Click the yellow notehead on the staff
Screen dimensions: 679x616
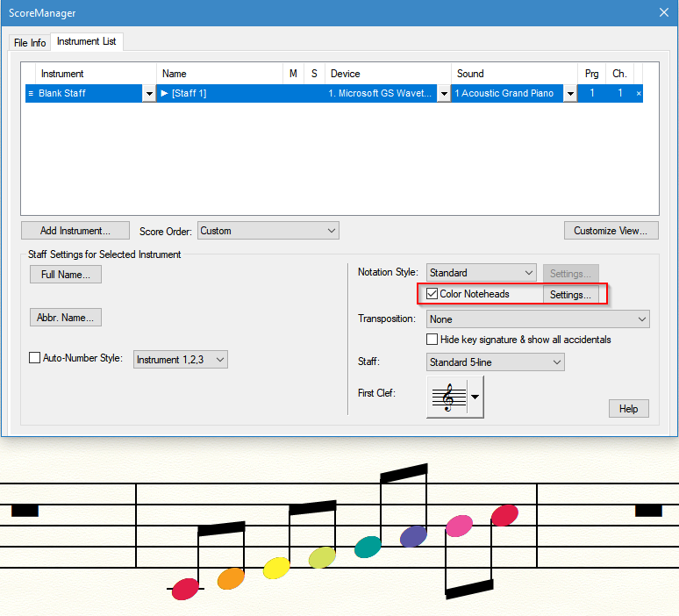276,568
